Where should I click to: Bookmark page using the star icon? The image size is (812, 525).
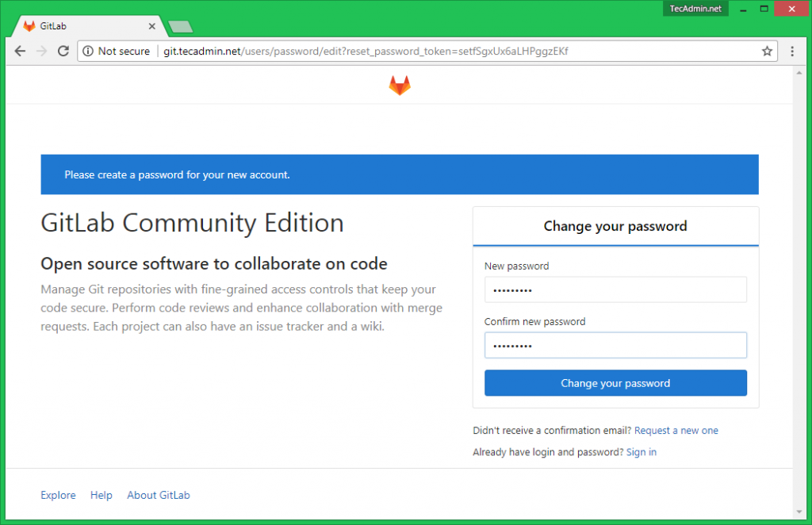click(767, 51)
